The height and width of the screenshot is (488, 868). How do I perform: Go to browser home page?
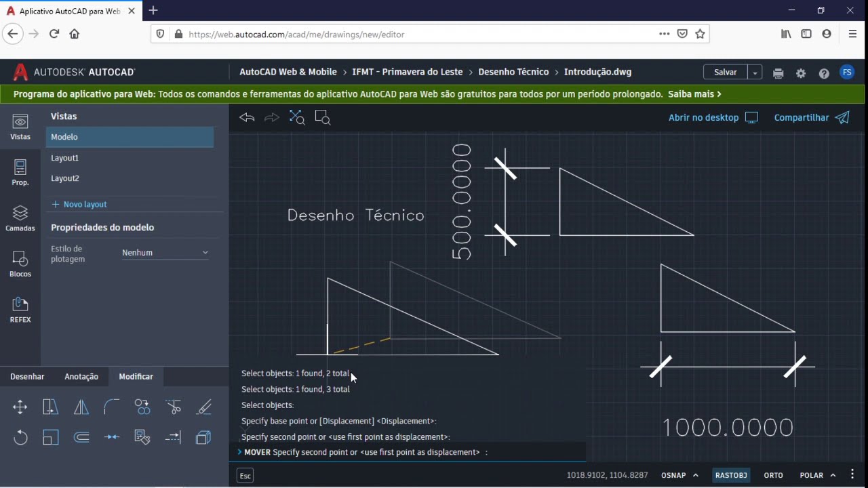[x=75, y=34]
